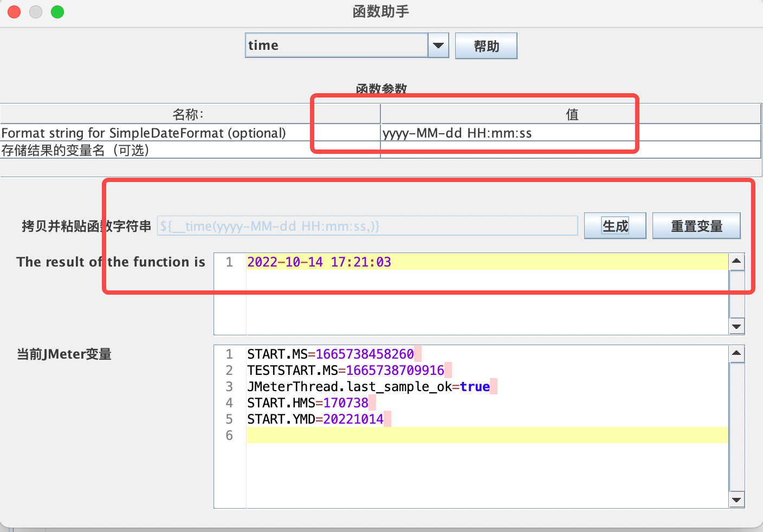Click the function string field ${__time(...)}

367,226
